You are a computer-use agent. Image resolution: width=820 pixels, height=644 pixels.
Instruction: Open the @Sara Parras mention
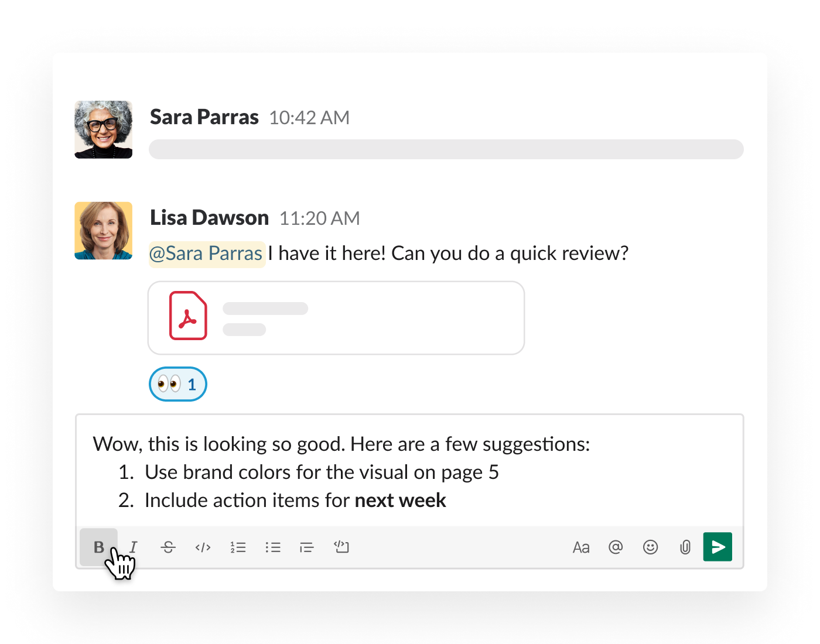[x=207, y=254]
